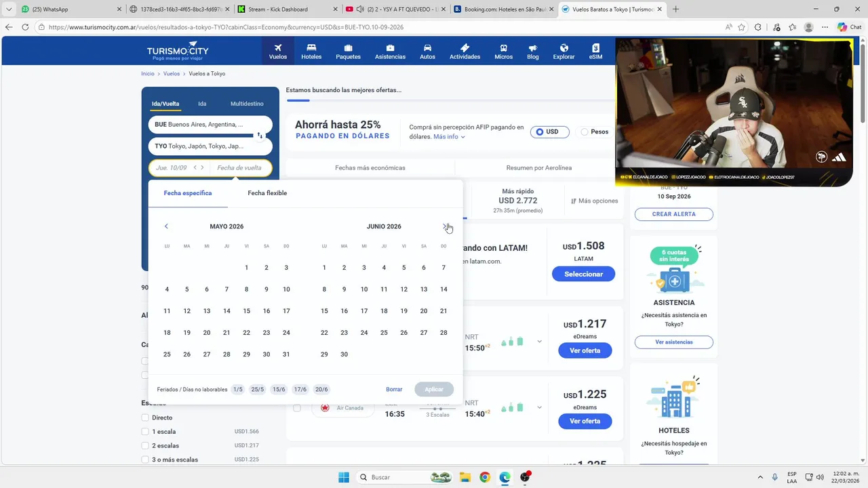
Task: Expand Más info AFIP details
Action: click(449, 137)
